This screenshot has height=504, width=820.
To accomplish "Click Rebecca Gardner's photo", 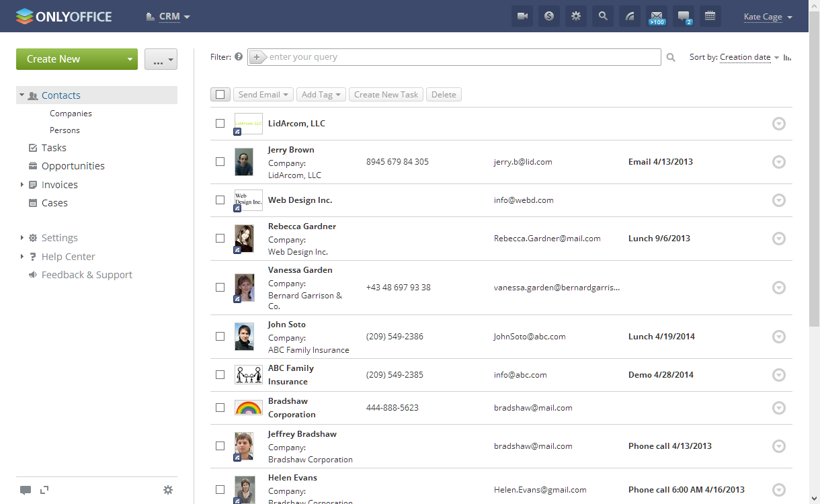I will [244, 239].
